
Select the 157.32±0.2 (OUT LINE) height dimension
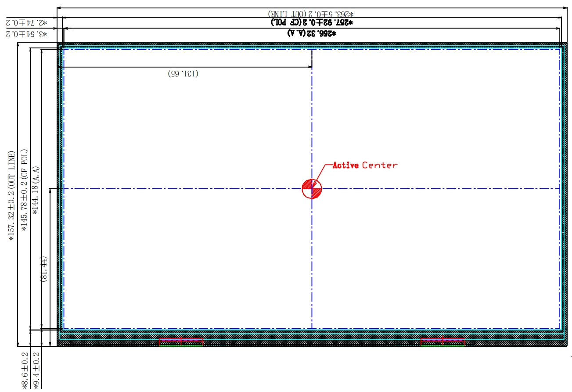pyautogui.click(x=12, y=196)
